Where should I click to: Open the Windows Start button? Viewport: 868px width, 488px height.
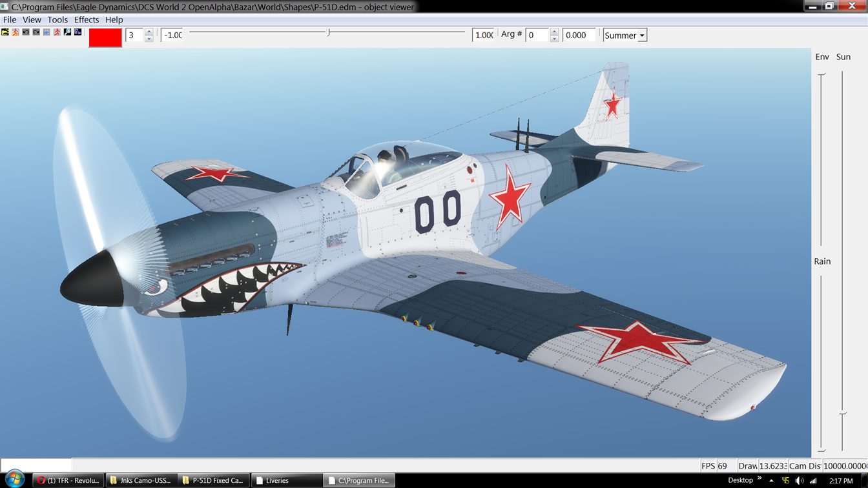coord(14,479)
